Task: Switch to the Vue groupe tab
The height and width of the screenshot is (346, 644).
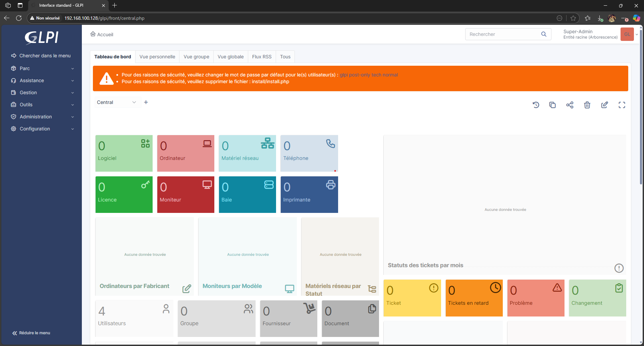Action: pyautogui.click(x=197, y=57)
